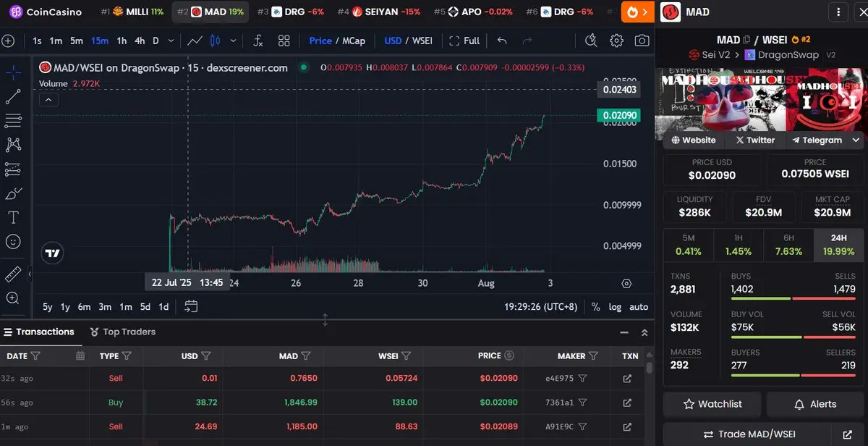Open the Top Traders tab
Image resolution: width=868 pixels, height=446 pixels.
click(123, 332)
